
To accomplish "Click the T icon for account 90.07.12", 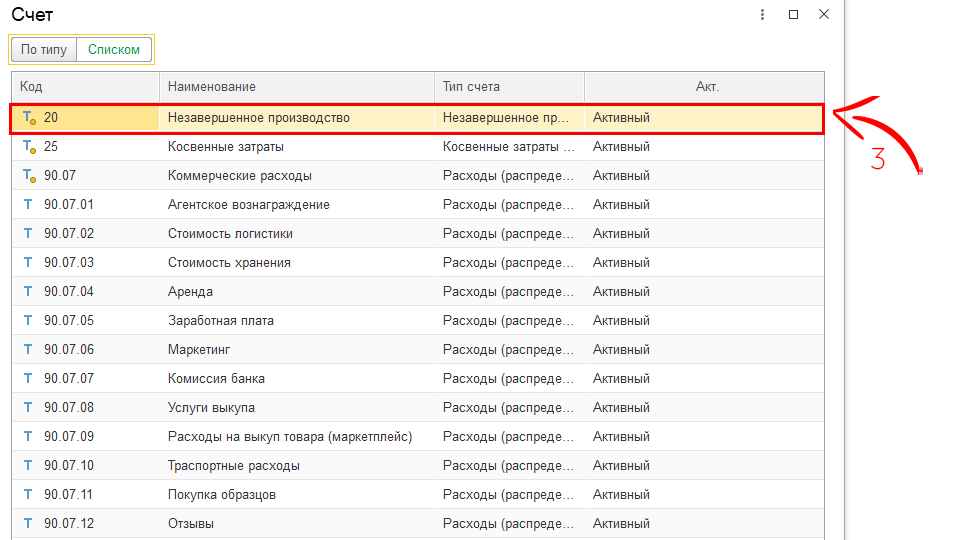I will click(28, 524).
